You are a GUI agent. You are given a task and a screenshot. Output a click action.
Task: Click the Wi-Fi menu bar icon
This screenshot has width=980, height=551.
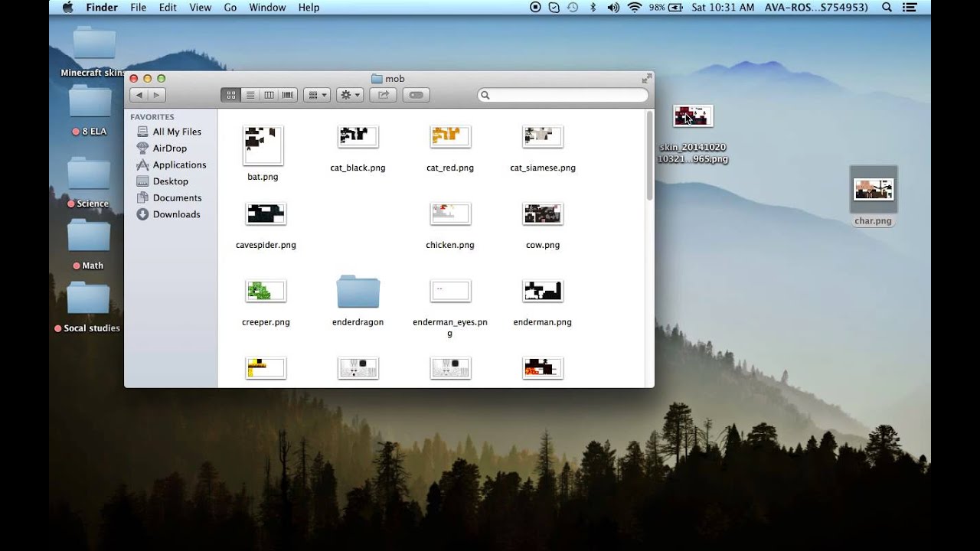tap(634, 7)
